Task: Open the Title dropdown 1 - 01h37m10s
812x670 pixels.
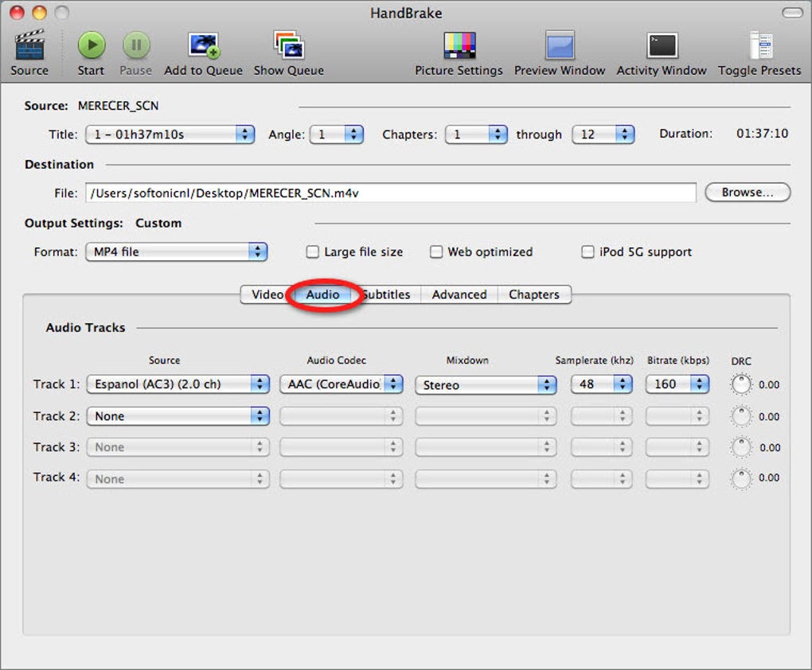Action: [x=170, y=134]
